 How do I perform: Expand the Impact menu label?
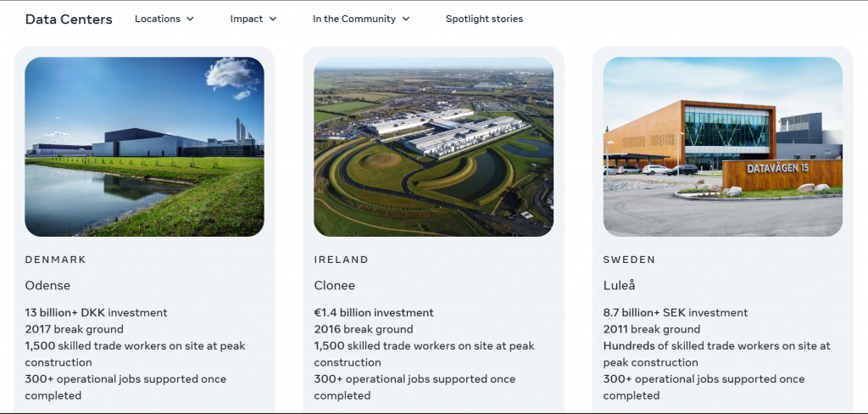[x=247, y=19]
